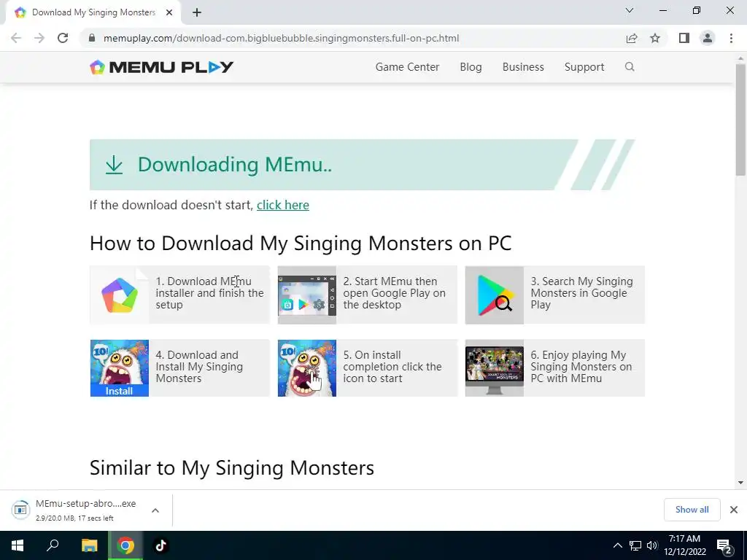Open Chrome's three-dot menu
This screenshot has height=560, width=747.
pyautogui.click(x=731, y=38)
